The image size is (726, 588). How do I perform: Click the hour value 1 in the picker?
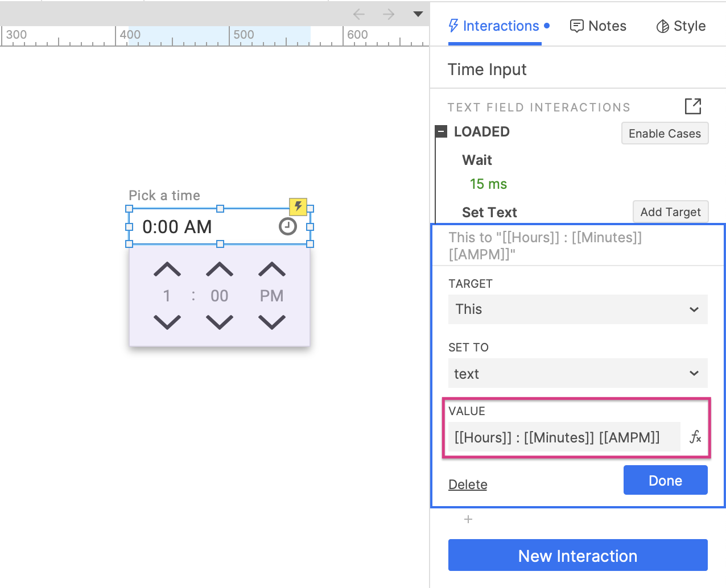pyautogui.click(x=167, y=296)
